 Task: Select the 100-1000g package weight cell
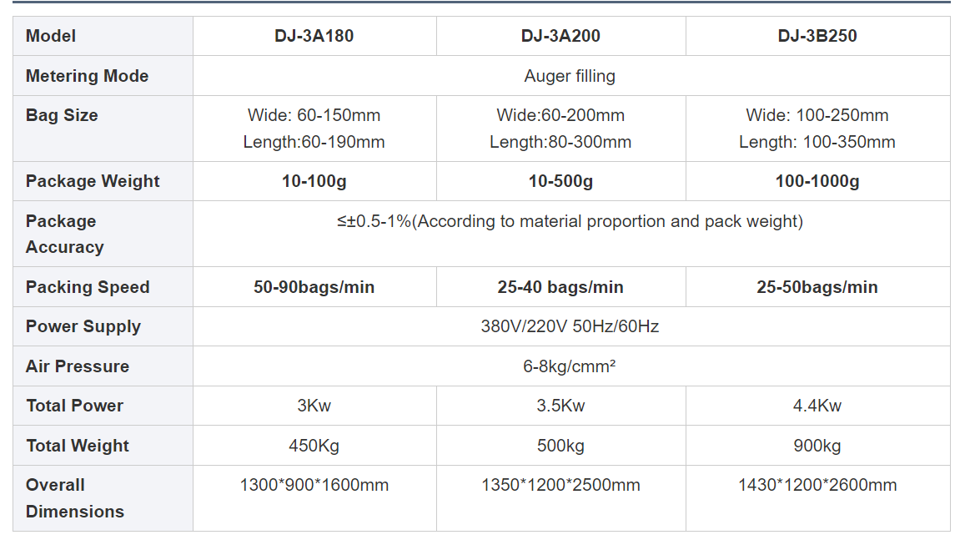pos(817,181)
